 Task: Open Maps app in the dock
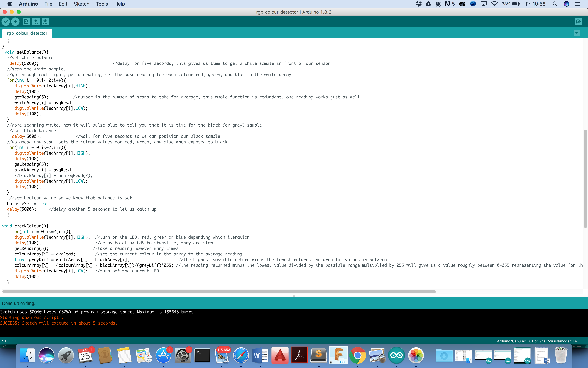(144, 356)
